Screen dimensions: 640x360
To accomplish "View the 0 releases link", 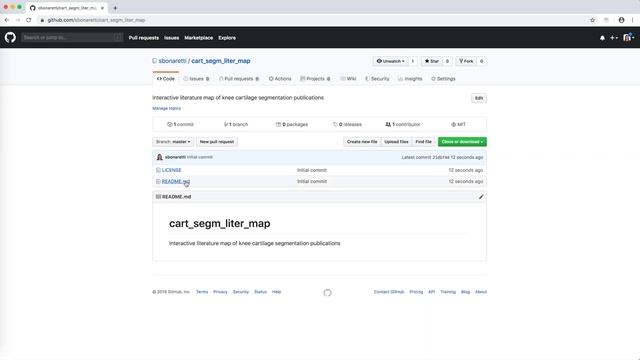I will (x=347, y=124).
